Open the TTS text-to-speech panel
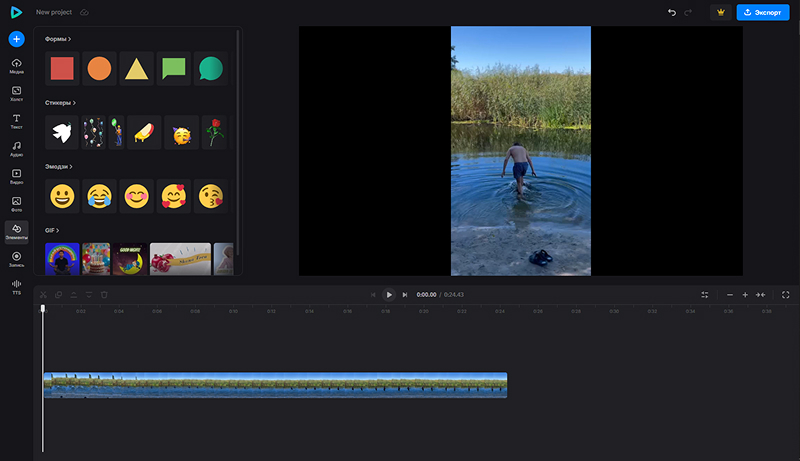This screenshot has width=800, height=461. click(16, 287)
